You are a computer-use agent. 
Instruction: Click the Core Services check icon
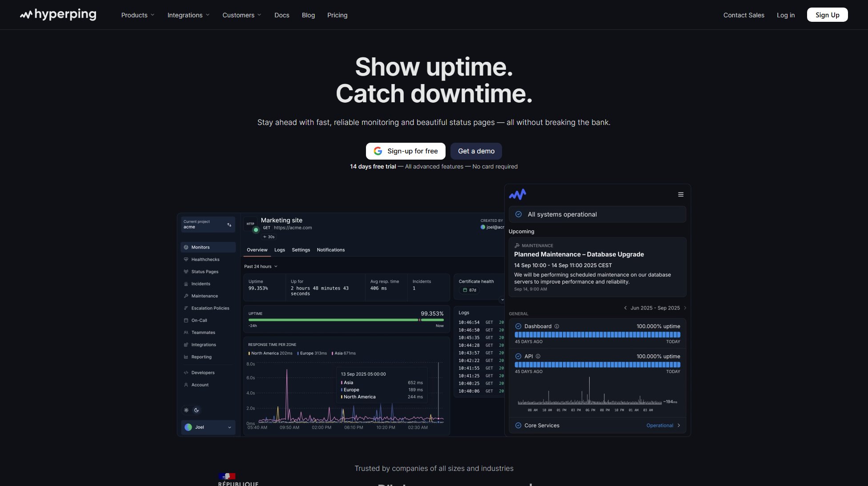[518, 426]
